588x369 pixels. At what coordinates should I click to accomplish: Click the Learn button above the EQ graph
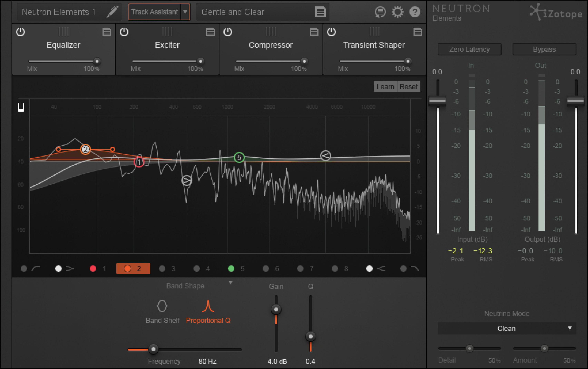click(x=385, y=87)
